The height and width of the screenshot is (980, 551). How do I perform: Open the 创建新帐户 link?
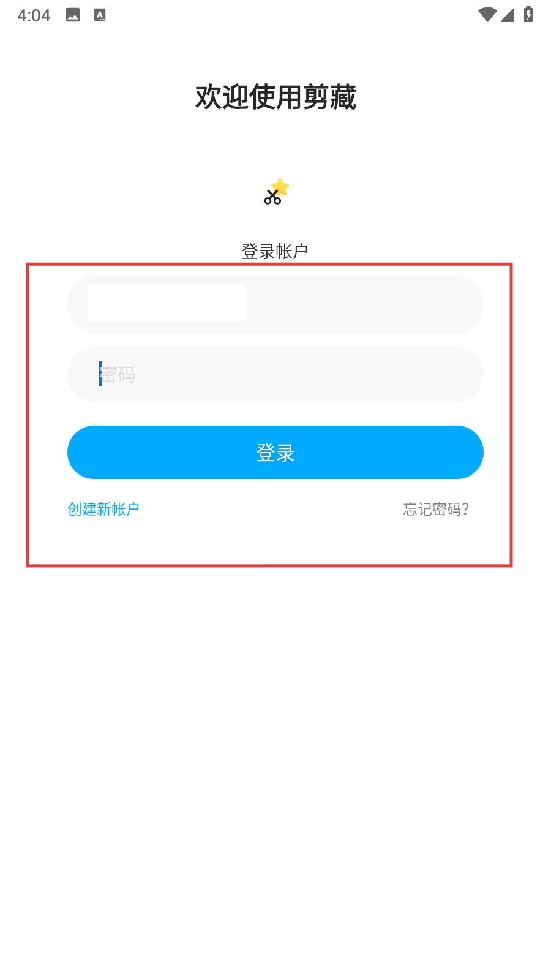[x=103, y=509]
